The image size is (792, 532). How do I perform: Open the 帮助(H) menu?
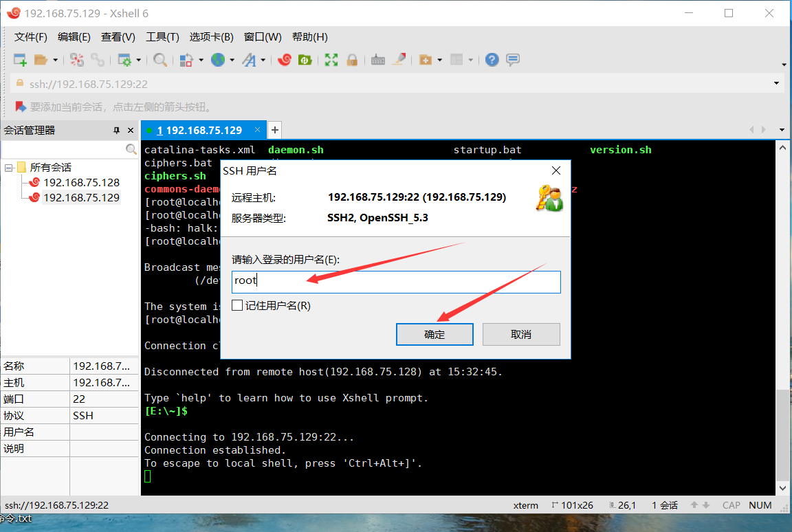pyautogui.click(x=309, y=37)
